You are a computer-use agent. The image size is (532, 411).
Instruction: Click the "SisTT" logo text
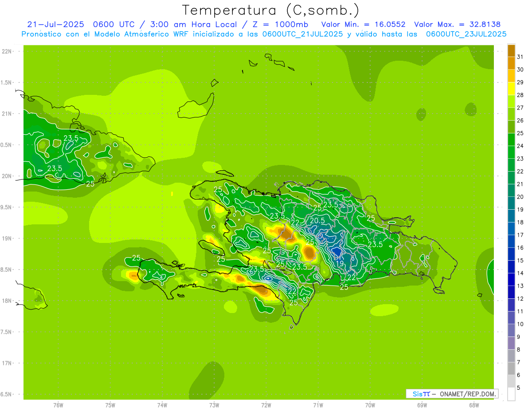coord(421,394)
